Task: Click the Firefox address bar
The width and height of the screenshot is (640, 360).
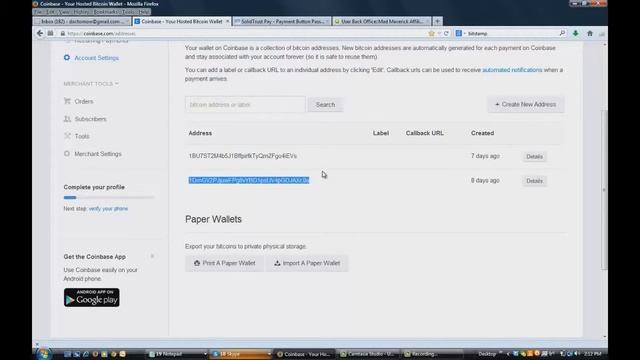Action: [x=245, y=33]
